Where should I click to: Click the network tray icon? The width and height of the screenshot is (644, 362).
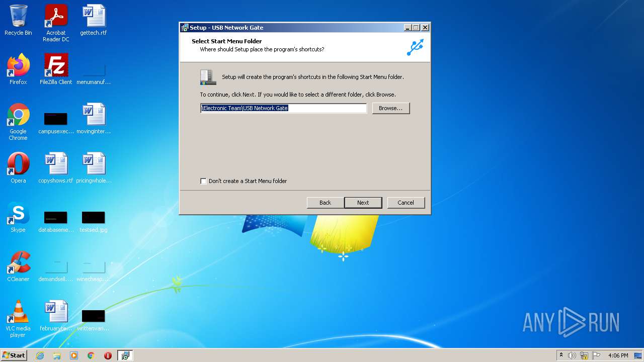584,355
